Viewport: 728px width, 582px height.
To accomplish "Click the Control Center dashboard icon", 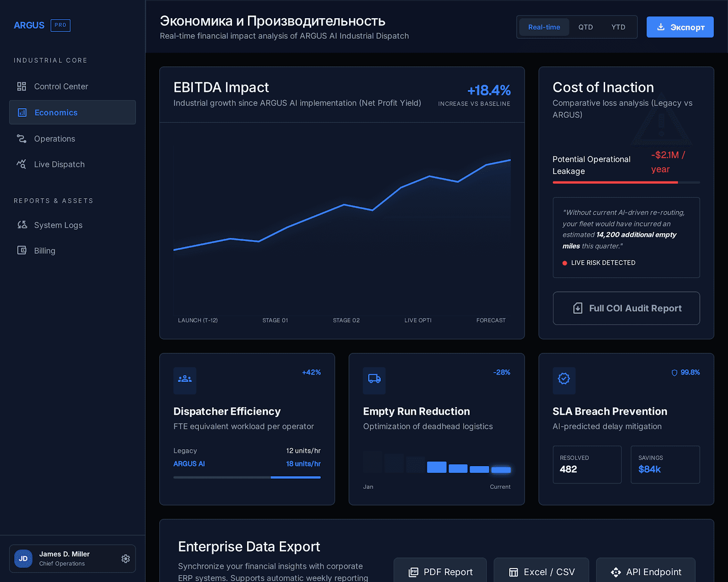I will tap(21, 86).
